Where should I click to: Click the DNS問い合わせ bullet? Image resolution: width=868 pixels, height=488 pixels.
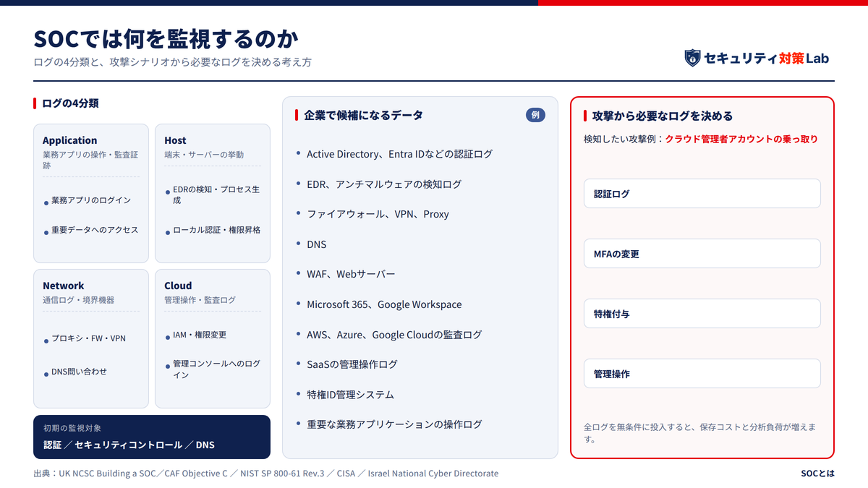79,372
